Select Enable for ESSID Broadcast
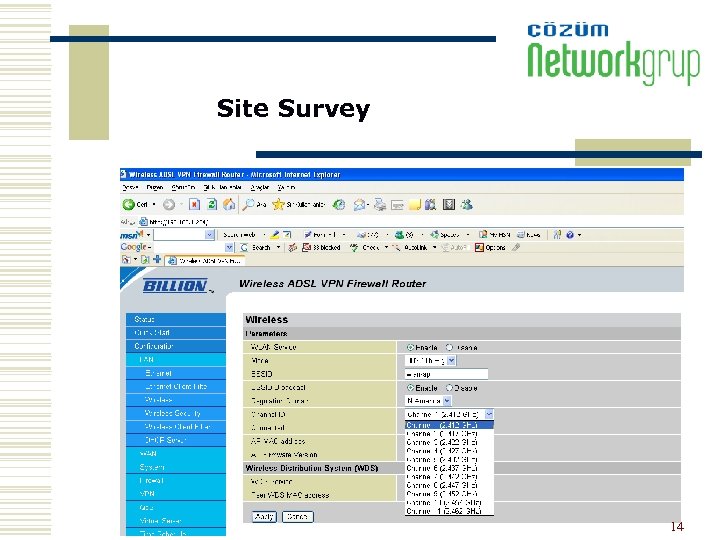The width and height of the screenshot is (720, 540). point(411,388)
